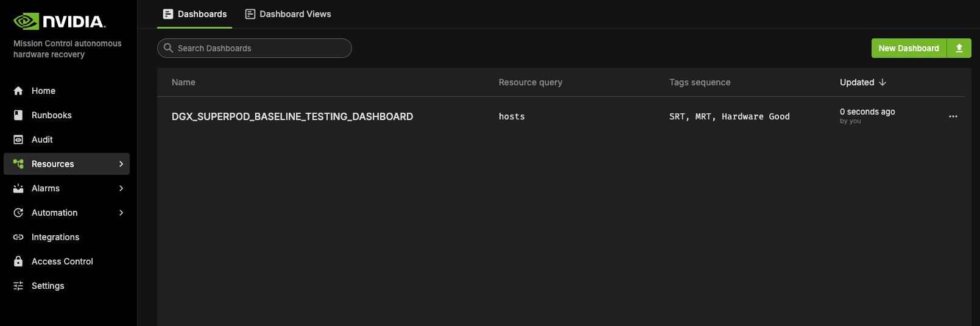The height and width of the screenshot is (326, 980).
Task: Switch to the Dashboard Views tab
Action: pyautogui.click(x=288, y=14)
